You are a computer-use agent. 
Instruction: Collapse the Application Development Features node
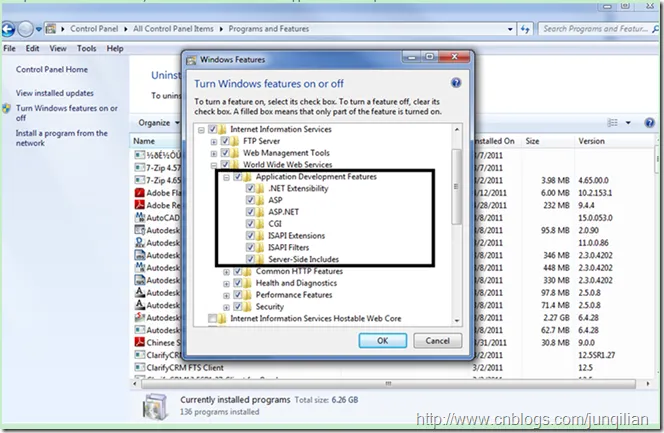coord(226,177)
